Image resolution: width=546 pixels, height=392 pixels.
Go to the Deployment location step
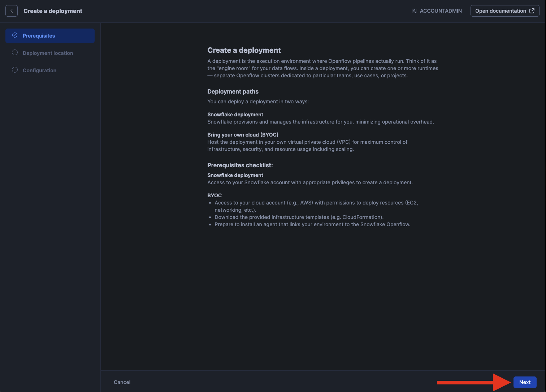48,53
